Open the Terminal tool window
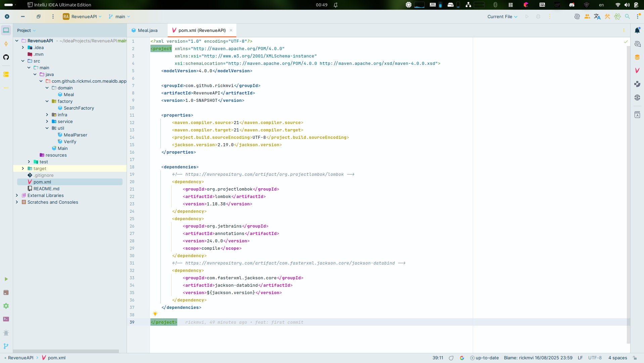The height and width of the screenshot is (363, 644). (6, 319)
